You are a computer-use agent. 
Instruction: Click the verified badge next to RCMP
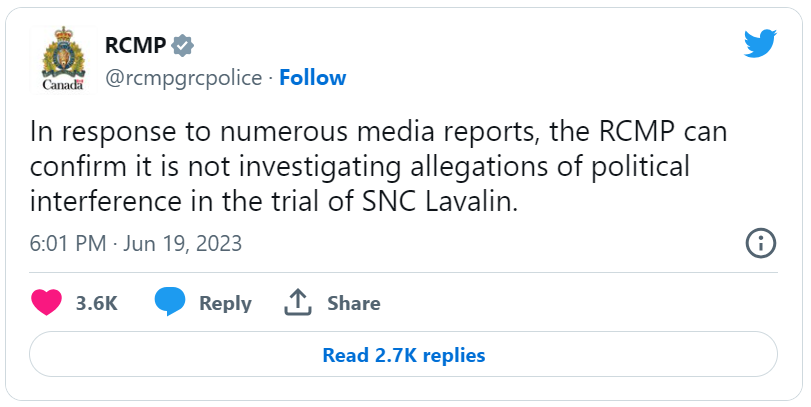pos(183,46)
